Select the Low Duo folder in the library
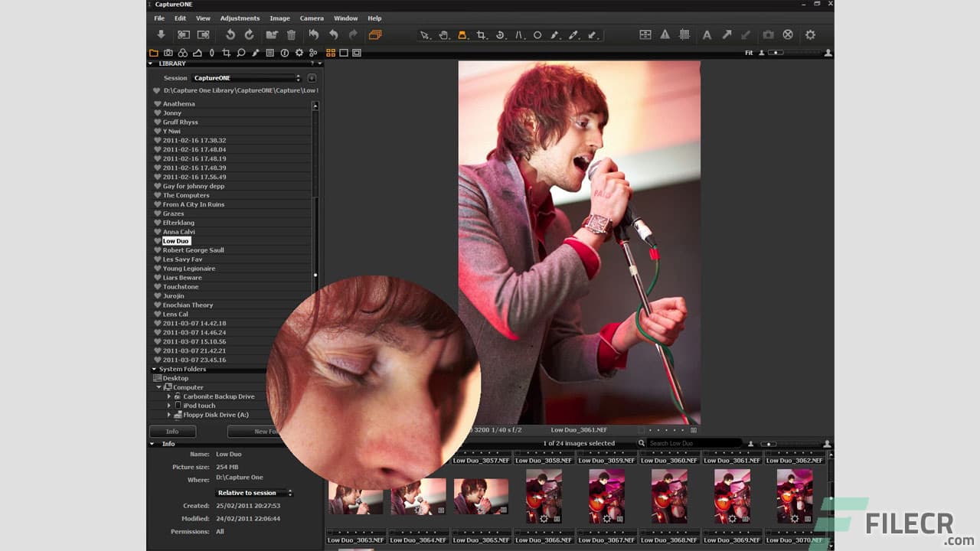Screen dimensions: 980x551 [175, 240]
